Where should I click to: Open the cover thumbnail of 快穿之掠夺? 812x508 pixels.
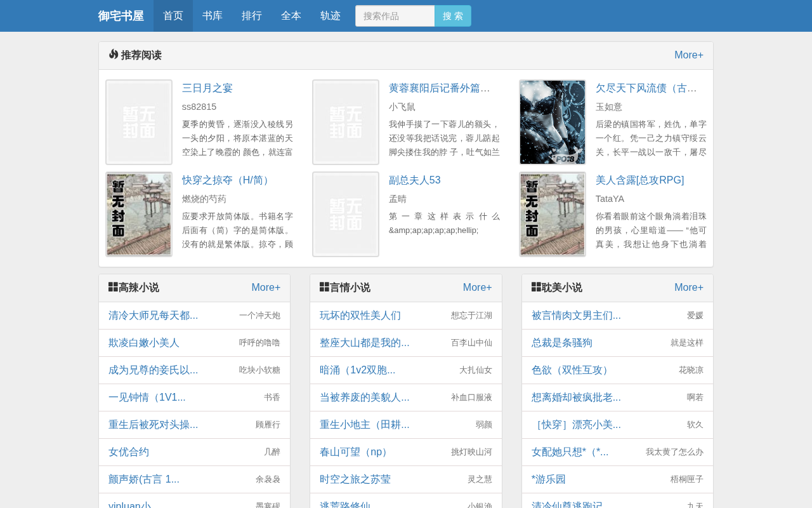point(139,214)
